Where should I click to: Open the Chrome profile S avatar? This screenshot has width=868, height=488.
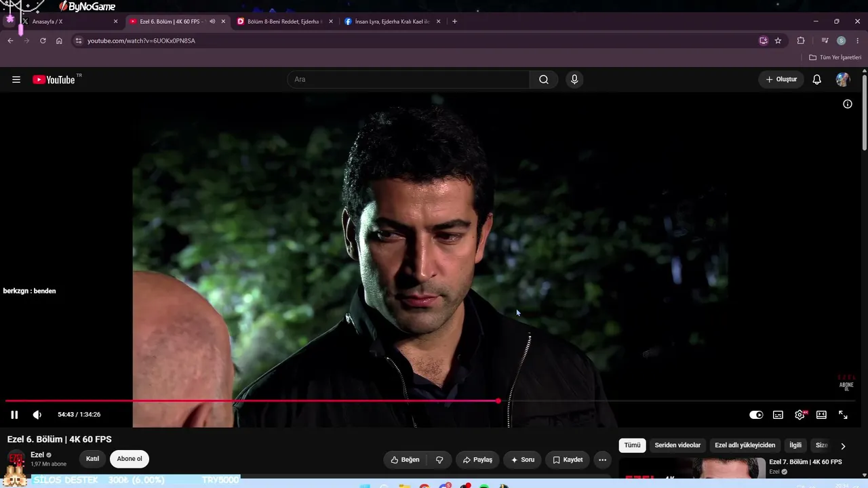(x=842, y=41)
